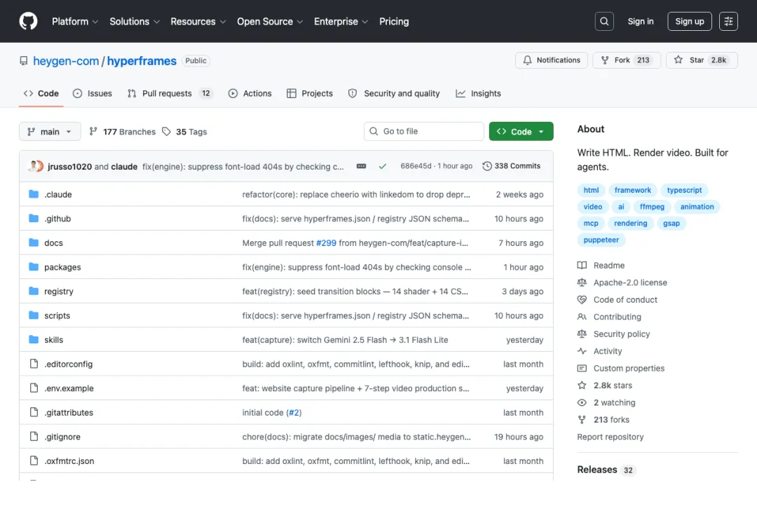Open the 35 Tags link
Image resolution: width=757 pixels, height=532 pixels.
[x=184, y=132]
